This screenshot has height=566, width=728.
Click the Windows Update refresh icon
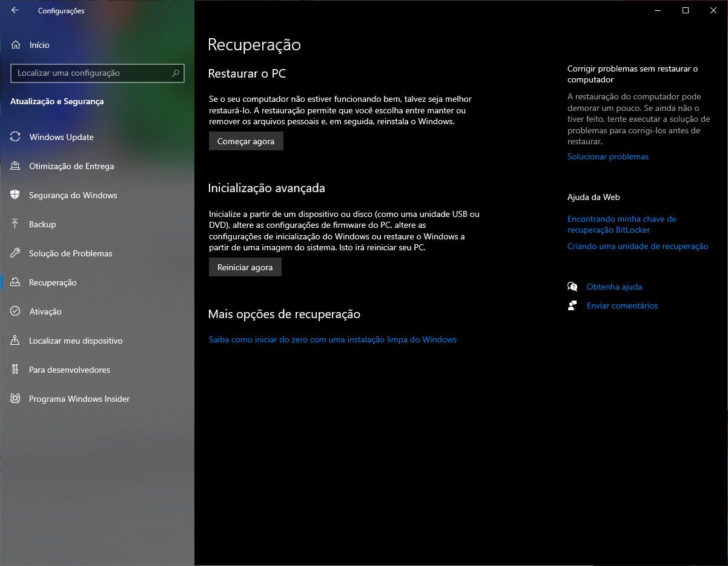point(16,137)
